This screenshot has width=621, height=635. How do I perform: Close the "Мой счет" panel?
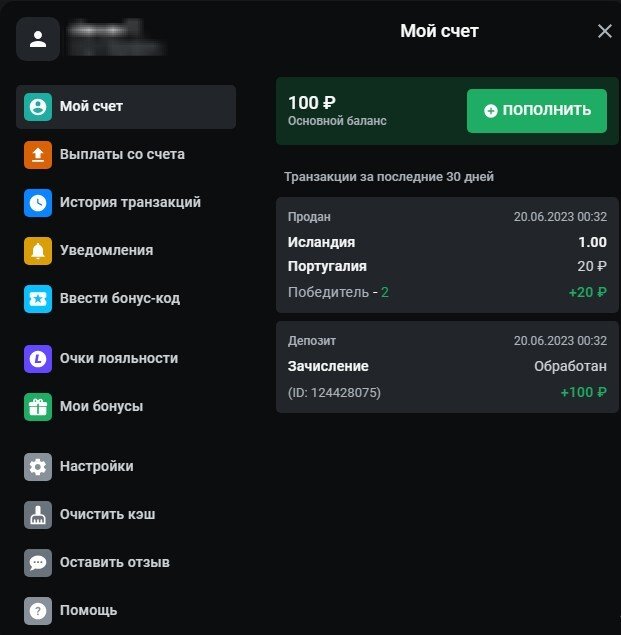pos(604,31)
